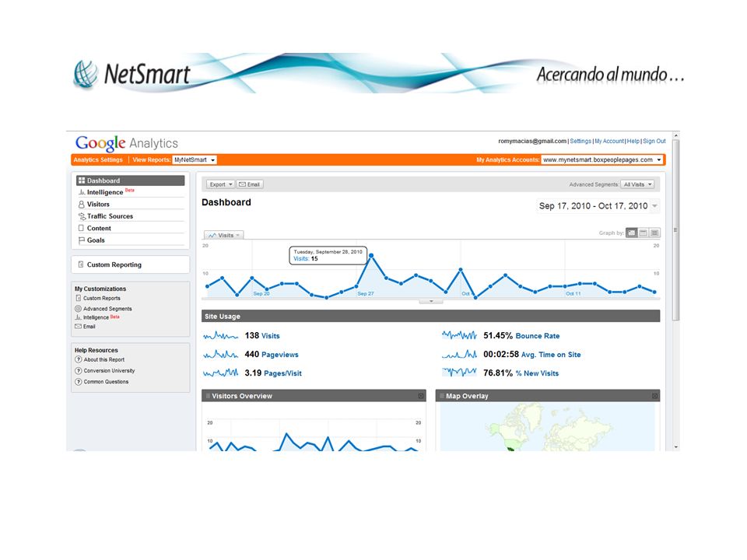
Task: Open the Content report
Action: (99, 228)
